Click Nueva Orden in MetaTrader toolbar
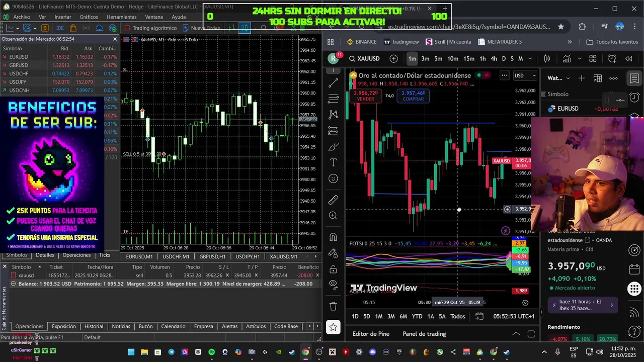 [x=202, y=28]
